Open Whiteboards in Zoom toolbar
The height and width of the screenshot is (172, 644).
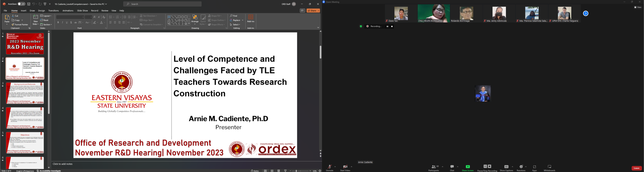point(549,167)
